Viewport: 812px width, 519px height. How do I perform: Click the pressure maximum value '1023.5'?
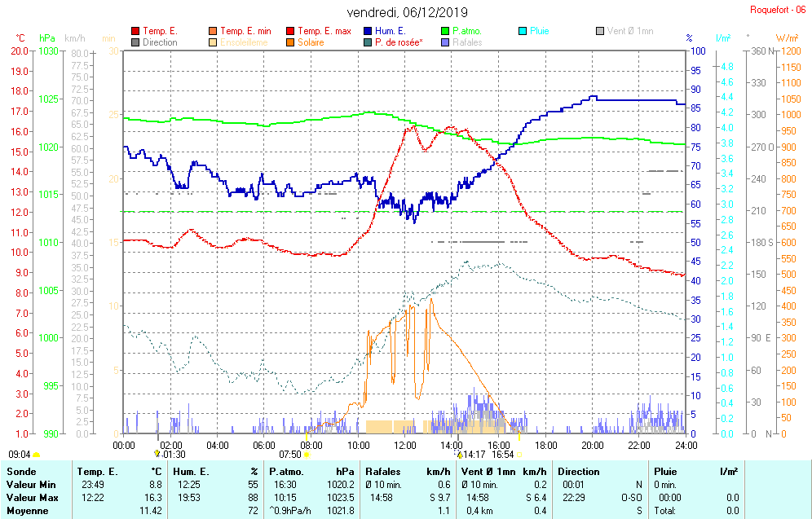pos(340,498)
